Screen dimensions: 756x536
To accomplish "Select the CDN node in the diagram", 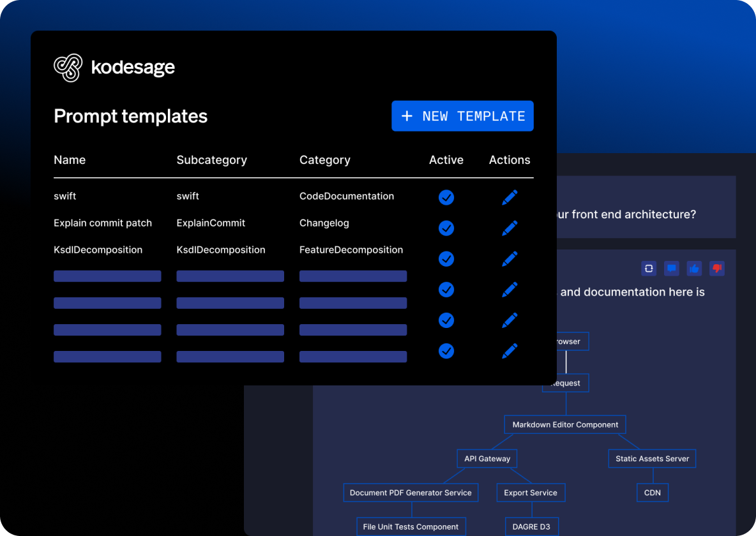I will 652,492.
